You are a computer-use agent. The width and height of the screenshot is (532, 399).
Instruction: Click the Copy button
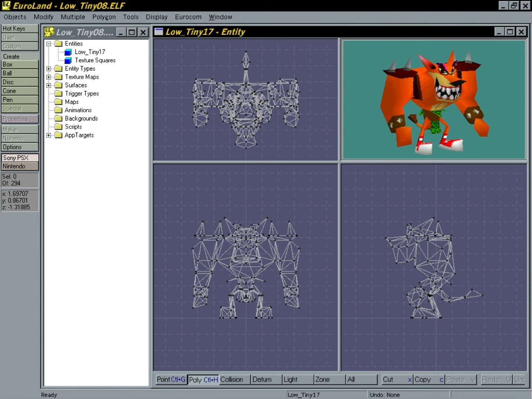(x=429, y=379)
